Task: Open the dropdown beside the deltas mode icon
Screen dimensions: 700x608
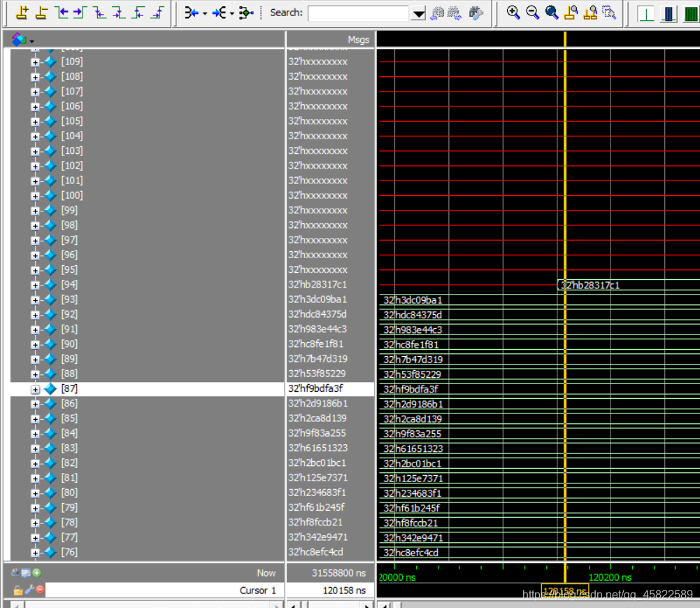Action: [x=205, y=13]
